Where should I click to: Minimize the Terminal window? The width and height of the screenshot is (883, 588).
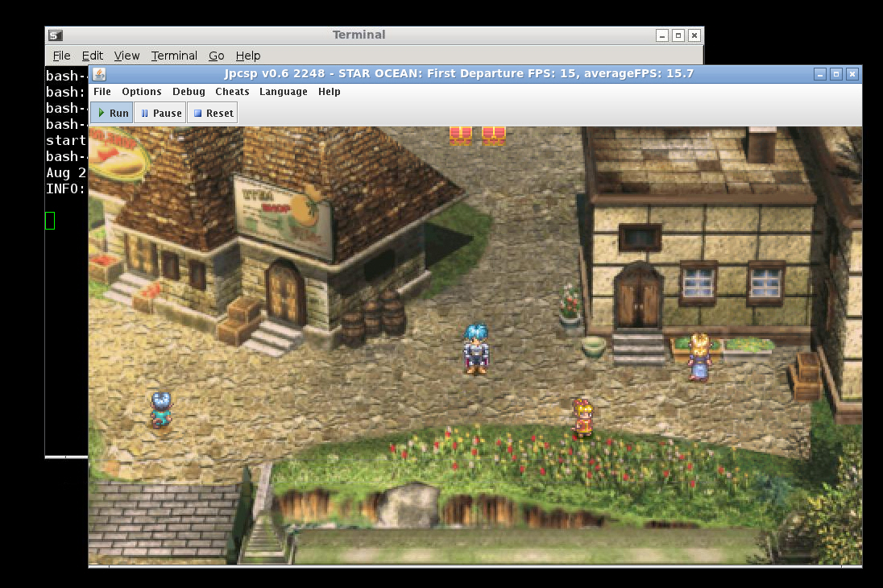click(x=662, y=35)
